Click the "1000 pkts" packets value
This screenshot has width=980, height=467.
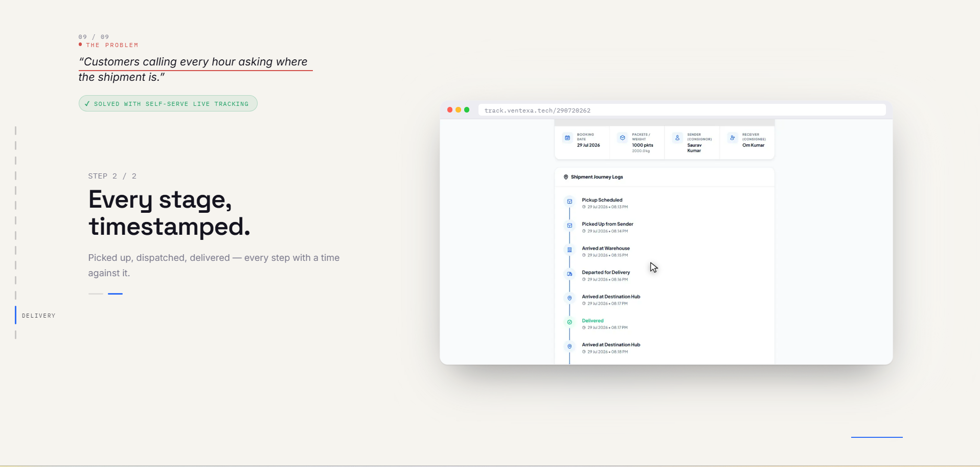[643, 145]
